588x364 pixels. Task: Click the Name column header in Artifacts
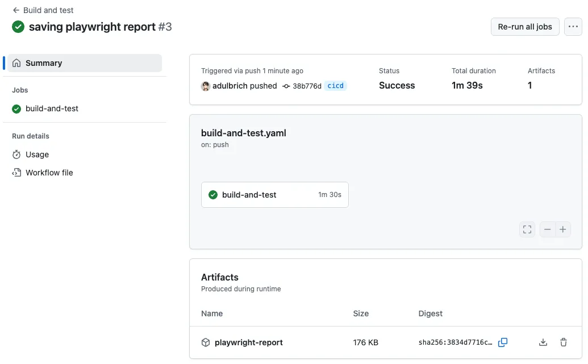212,314
